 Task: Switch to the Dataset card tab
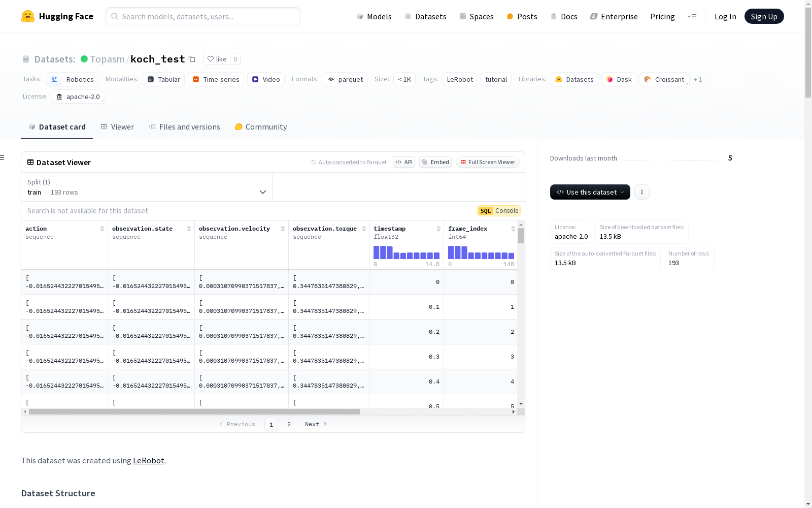point(57,127)
